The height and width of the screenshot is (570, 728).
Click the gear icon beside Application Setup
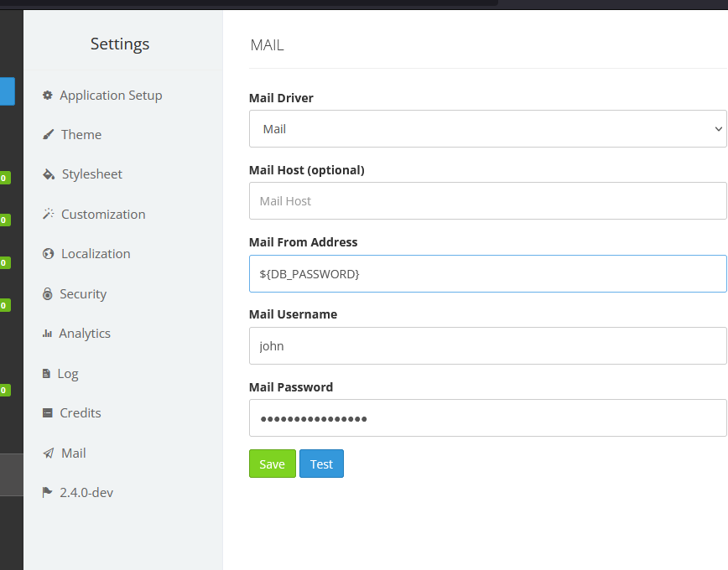[48, 96]
